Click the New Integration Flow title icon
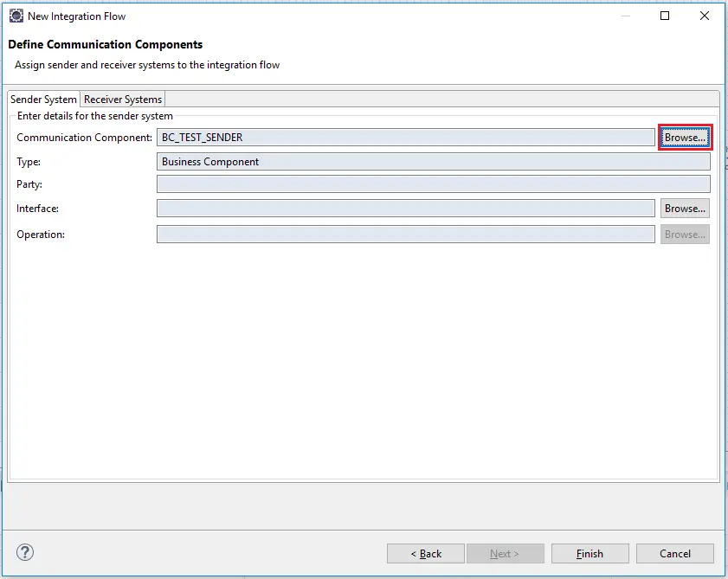This screenshot has width=728, height=579. coord(16,16)
